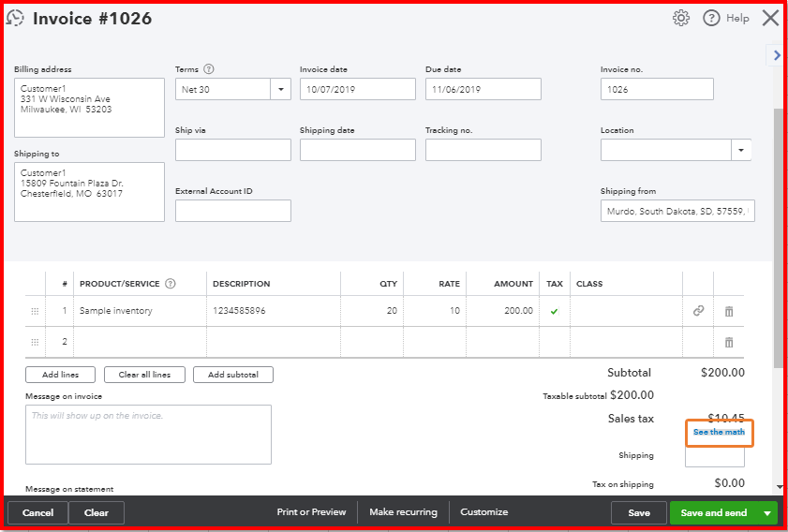Click the Due date field
Viewport: 788px width, 532px height.
point(483,89)
